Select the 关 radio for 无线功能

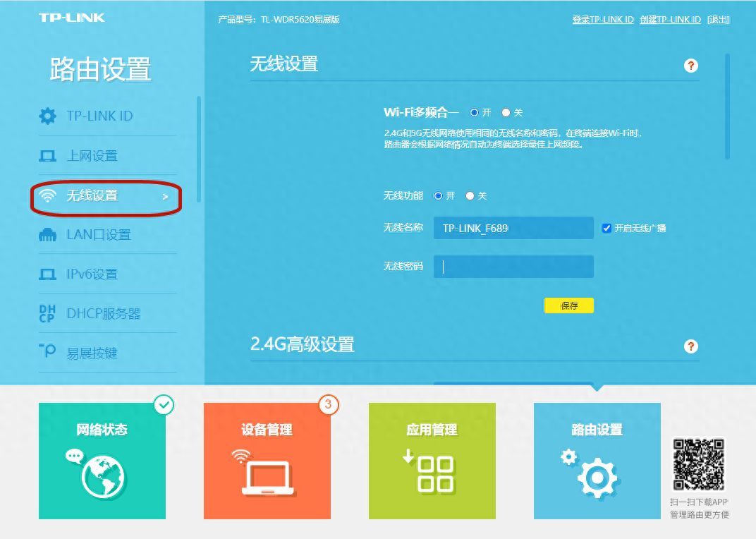click(469, 195)
